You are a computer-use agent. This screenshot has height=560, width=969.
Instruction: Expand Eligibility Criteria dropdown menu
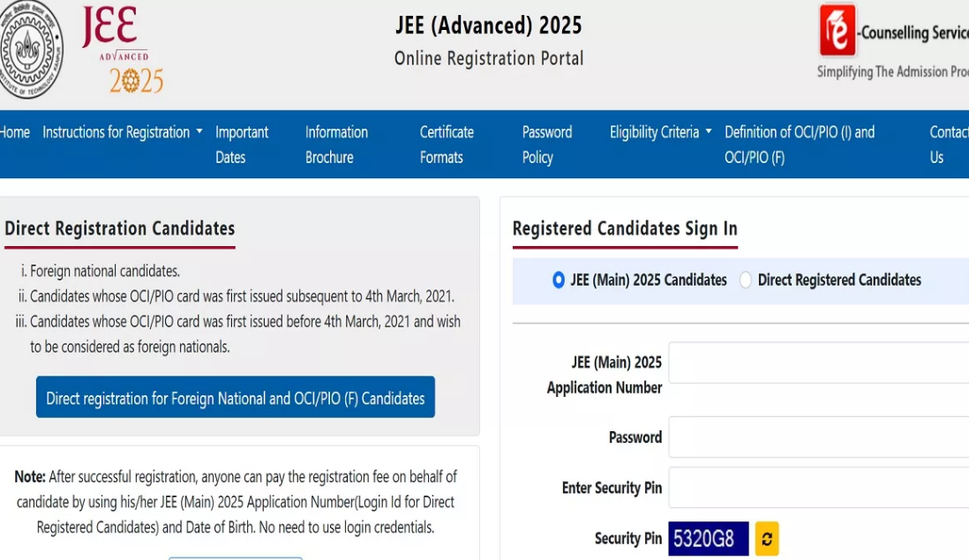660,132
